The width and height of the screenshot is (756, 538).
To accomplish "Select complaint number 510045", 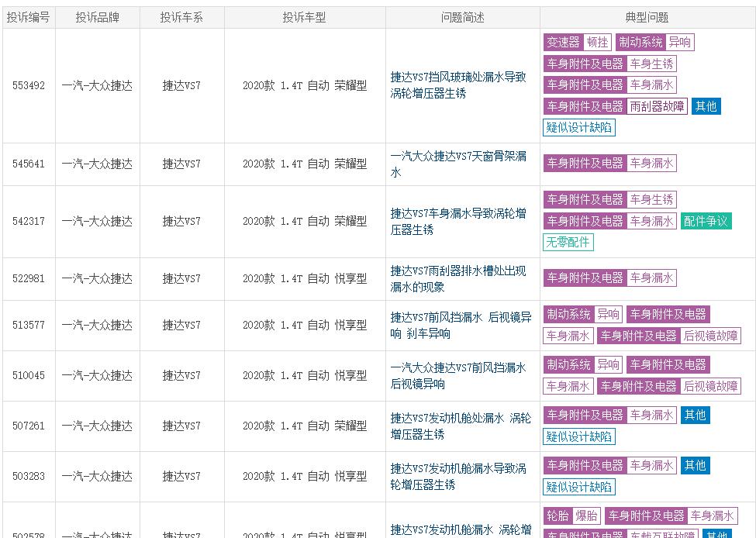I will click(x=29, y=375).
